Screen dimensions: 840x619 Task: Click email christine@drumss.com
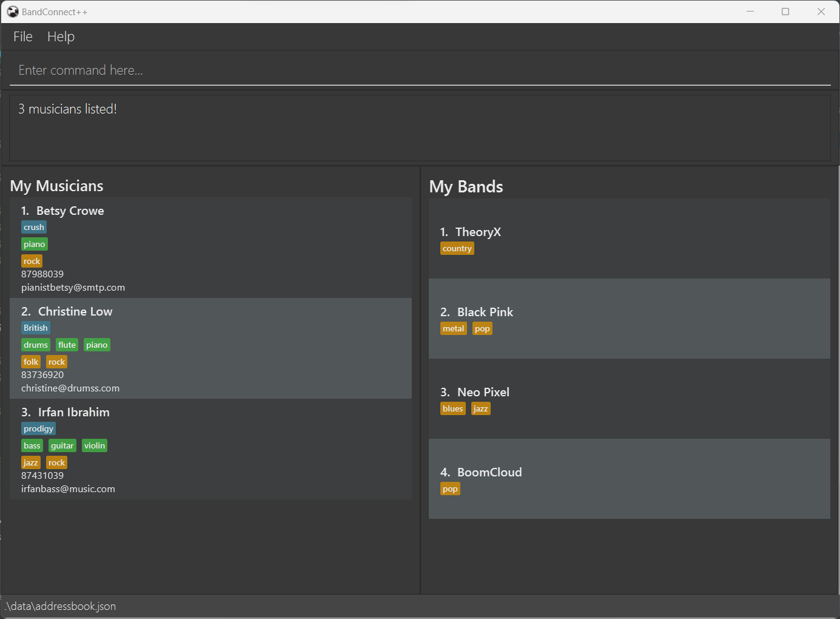[70, 388]
